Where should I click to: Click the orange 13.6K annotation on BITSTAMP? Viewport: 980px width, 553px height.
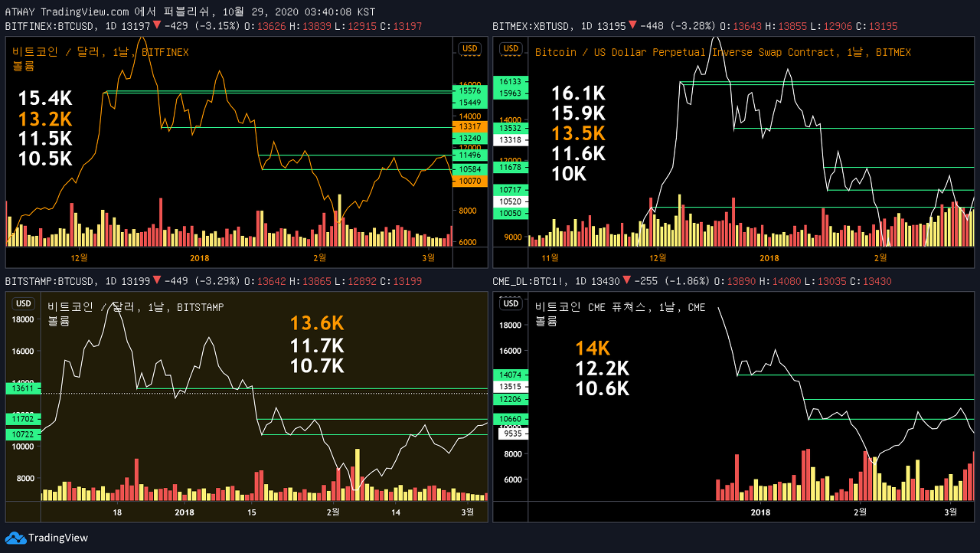coord(317,324)
